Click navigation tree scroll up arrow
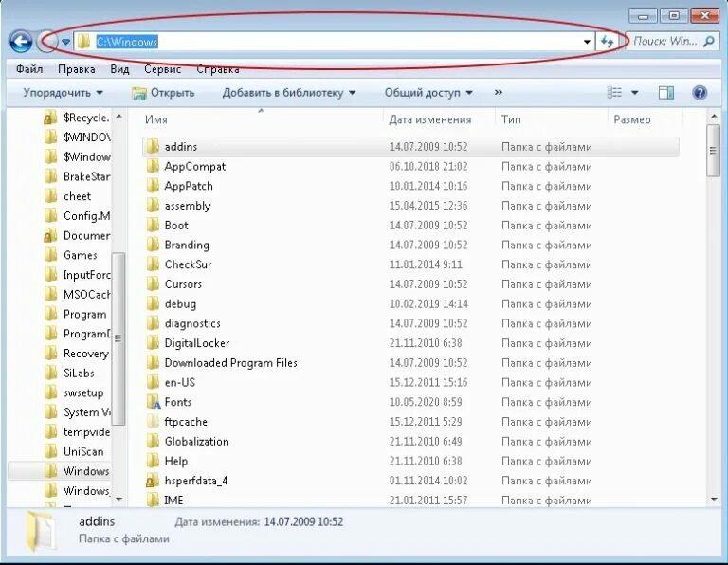 coord(118,116)
